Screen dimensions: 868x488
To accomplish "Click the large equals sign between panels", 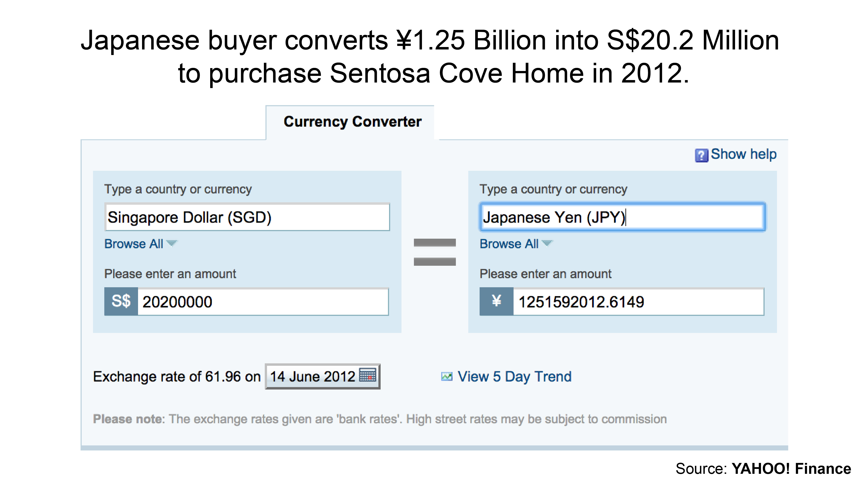I will [435, 252].
